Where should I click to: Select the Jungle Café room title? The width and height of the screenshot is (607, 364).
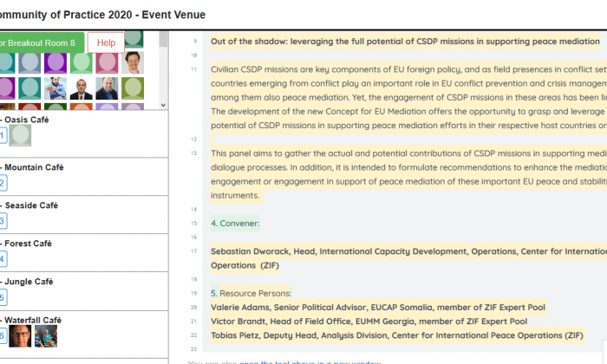click(x=29, y=282)
